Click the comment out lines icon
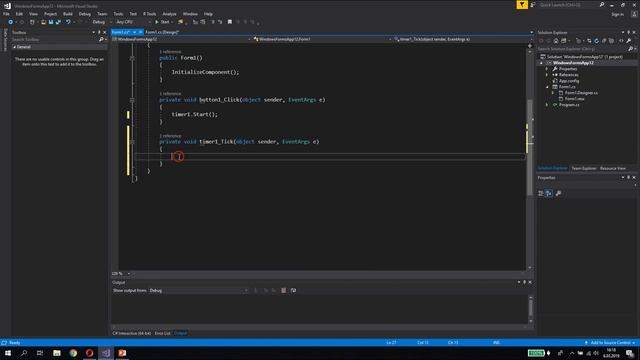Screen dimensions: 640x360 click(x=213, y=22)
